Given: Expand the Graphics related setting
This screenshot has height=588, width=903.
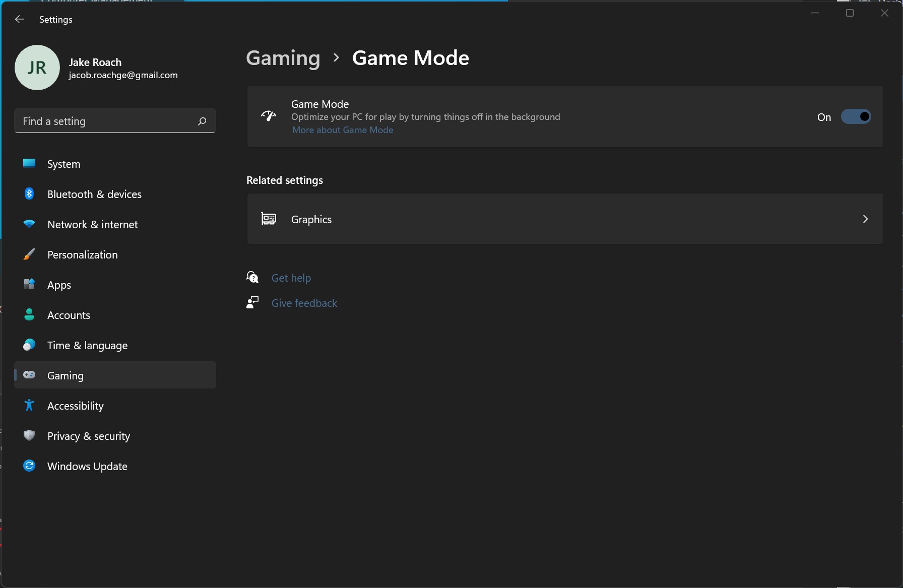Looking at the screenshot, I should pyautogui.click(x=865, y=219).
